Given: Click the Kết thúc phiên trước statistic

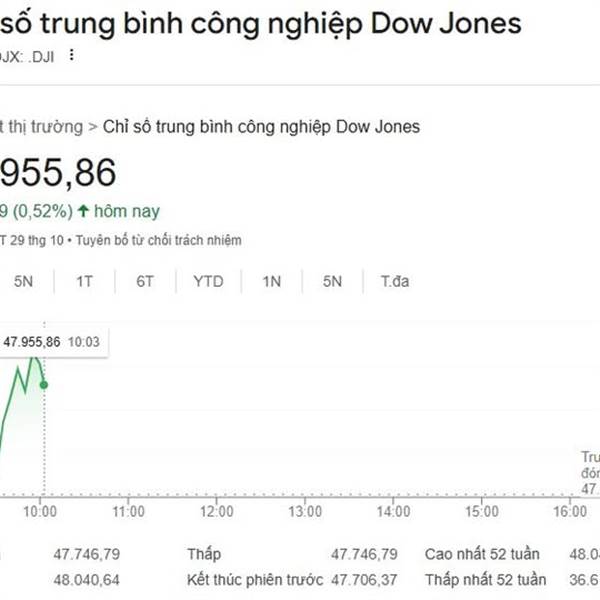Looking at the screenshot, I should [x=254, y=580].
